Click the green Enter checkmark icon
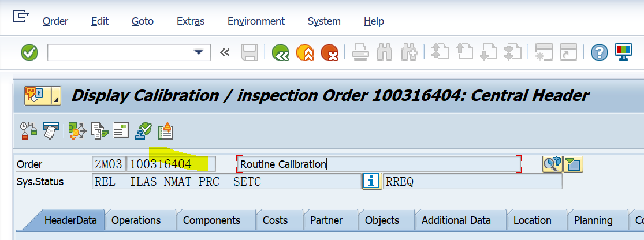 coord(29,52)
